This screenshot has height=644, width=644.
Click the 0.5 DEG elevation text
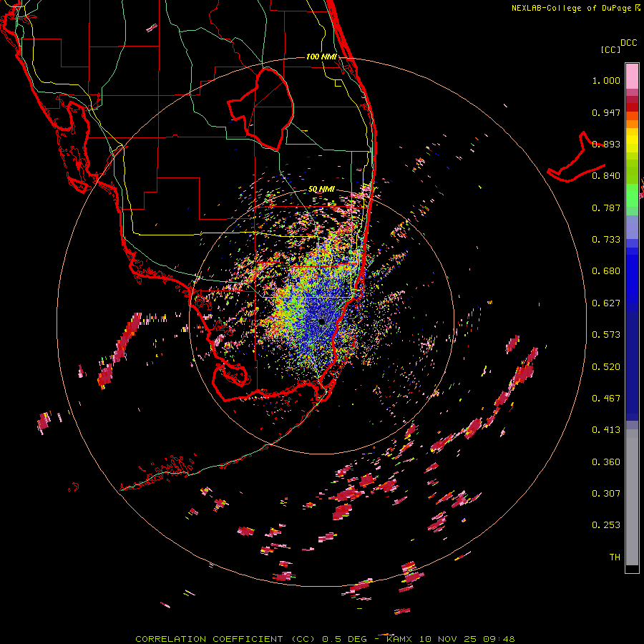345,639
